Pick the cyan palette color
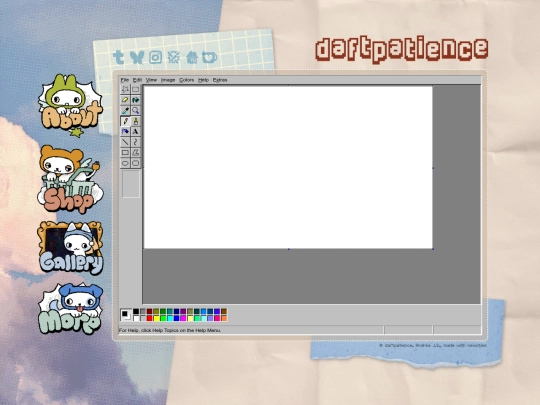The height and width of the screenshot is (405, 540). coord(170,318)
